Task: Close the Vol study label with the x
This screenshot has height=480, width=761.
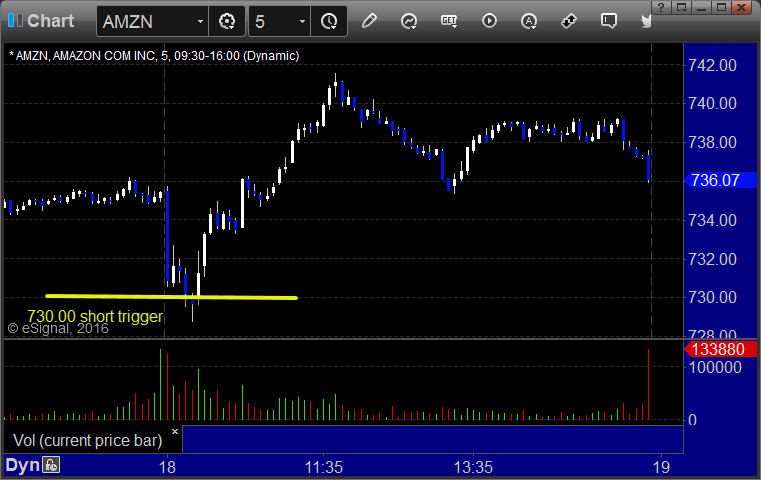Action: click(x=175, y=431)
